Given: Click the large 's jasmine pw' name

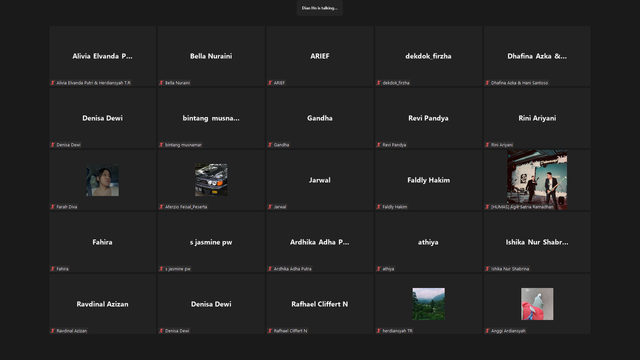Looking at the screenshot, I should point(211,242).
